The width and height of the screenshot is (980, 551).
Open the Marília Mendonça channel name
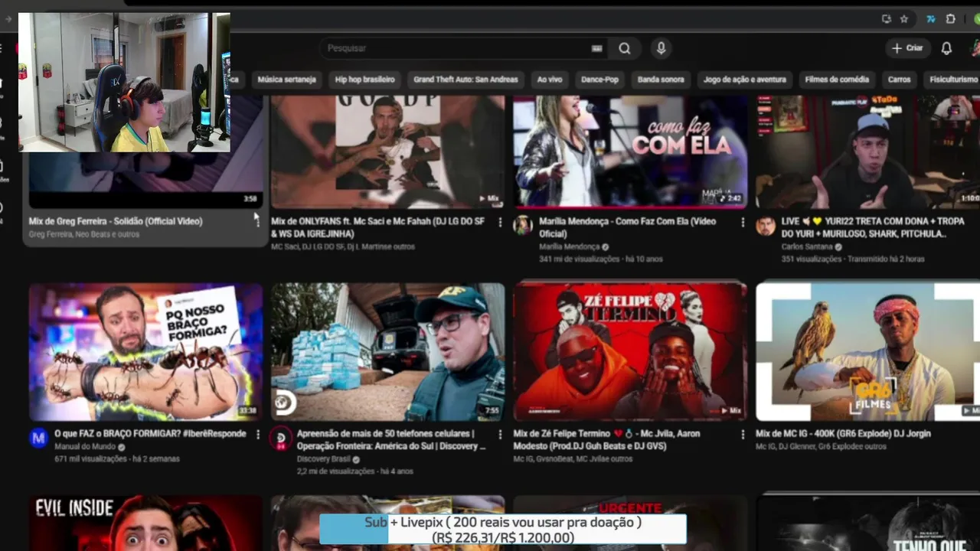(569, 246)
